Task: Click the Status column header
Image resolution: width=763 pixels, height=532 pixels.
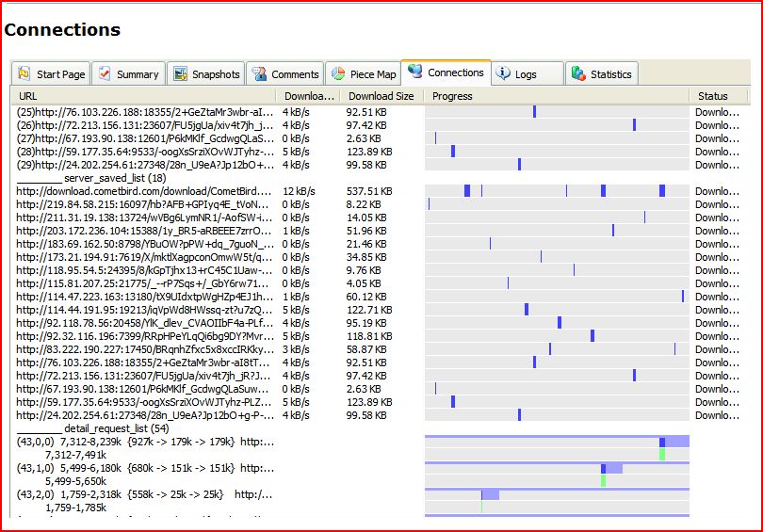Action: tap(720, 96)
